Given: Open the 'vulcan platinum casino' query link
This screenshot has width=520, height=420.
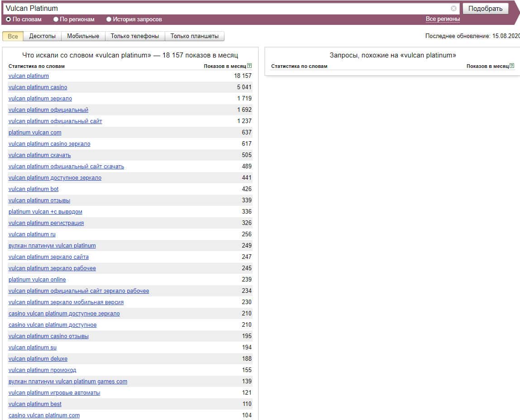Looking at the screenshot, I should click(x=38, y=87).
